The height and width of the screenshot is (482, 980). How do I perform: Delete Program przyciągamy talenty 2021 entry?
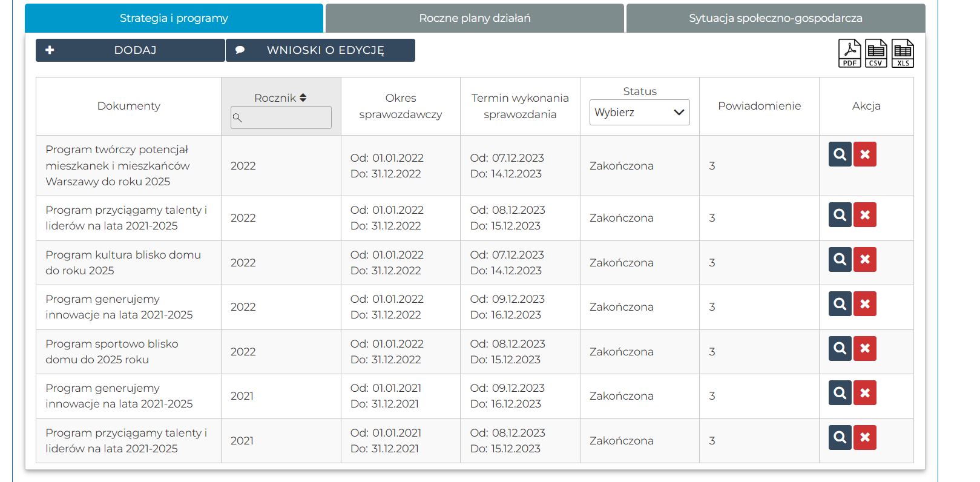pyautogui.click(x=865, y=438)
